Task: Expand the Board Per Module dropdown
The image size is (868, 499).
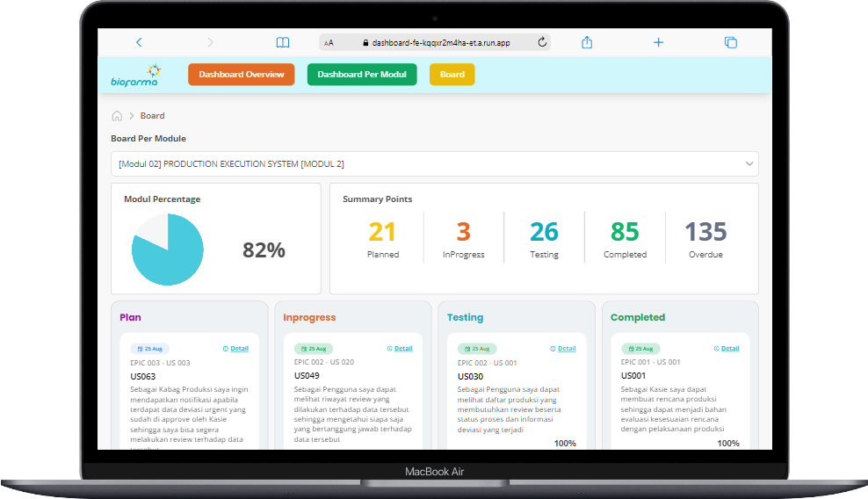Action: tap(434, 164)
